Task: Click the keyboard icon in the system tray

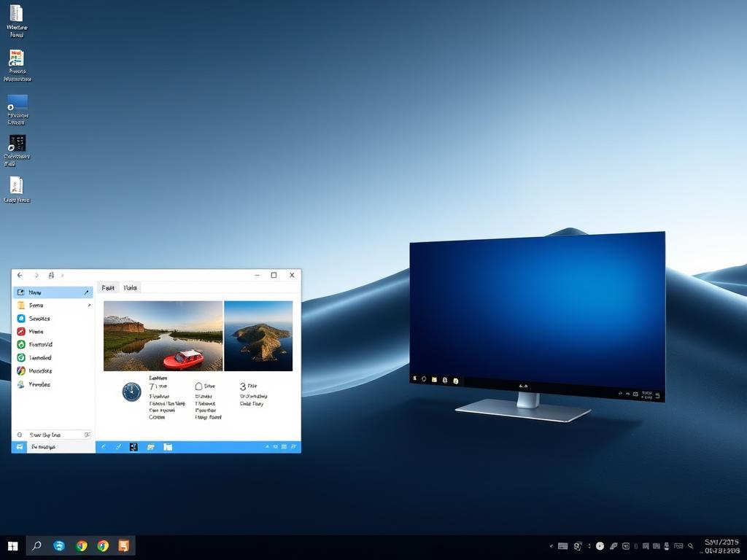Action: tap(562, 546)
